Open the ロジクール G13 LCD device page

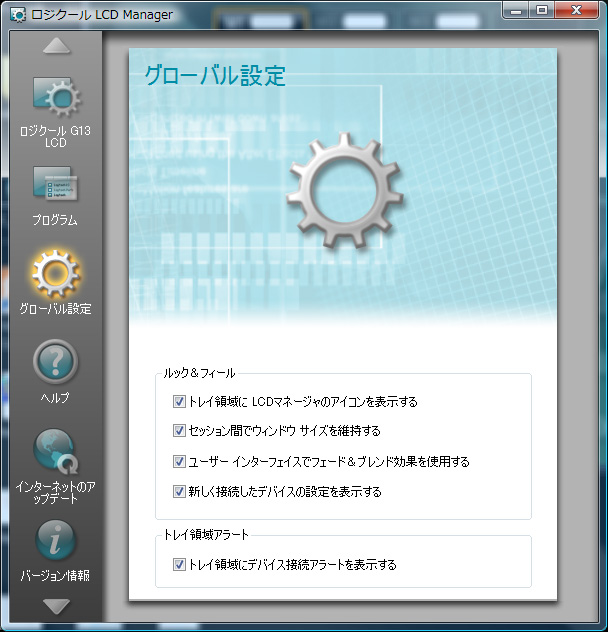55,98
